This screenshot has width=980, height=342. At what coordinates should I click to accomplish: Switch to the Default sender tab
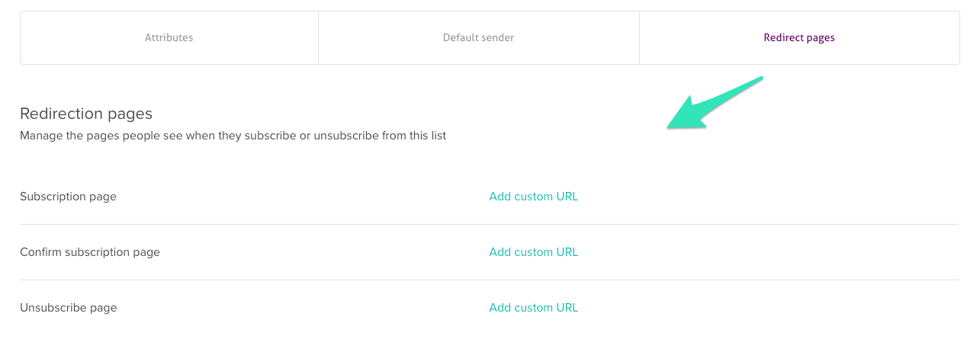478,37
